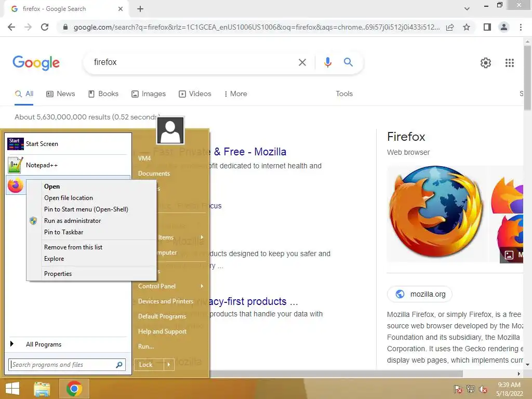532x399 pixels.
Task: Select Remove from this list
Action: pyautogui.click(x=91, y=247)
